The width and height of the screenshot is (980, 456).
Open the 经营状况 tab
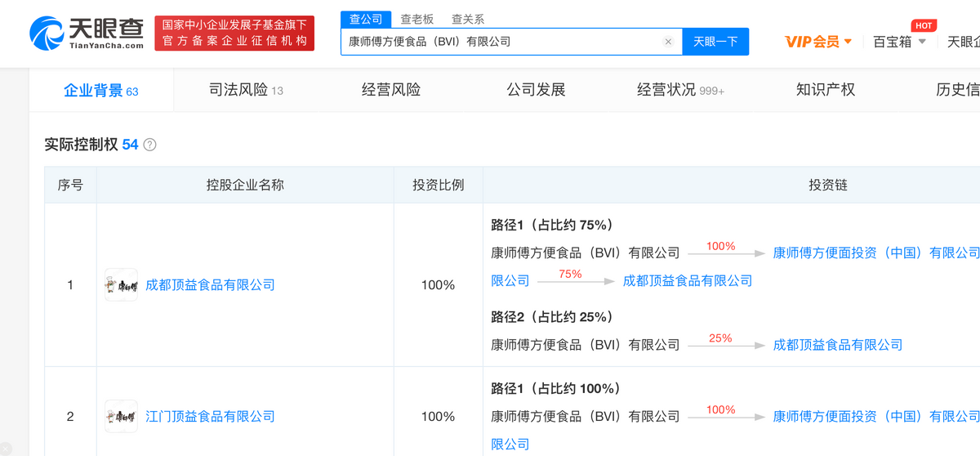(x=680, y=90)
